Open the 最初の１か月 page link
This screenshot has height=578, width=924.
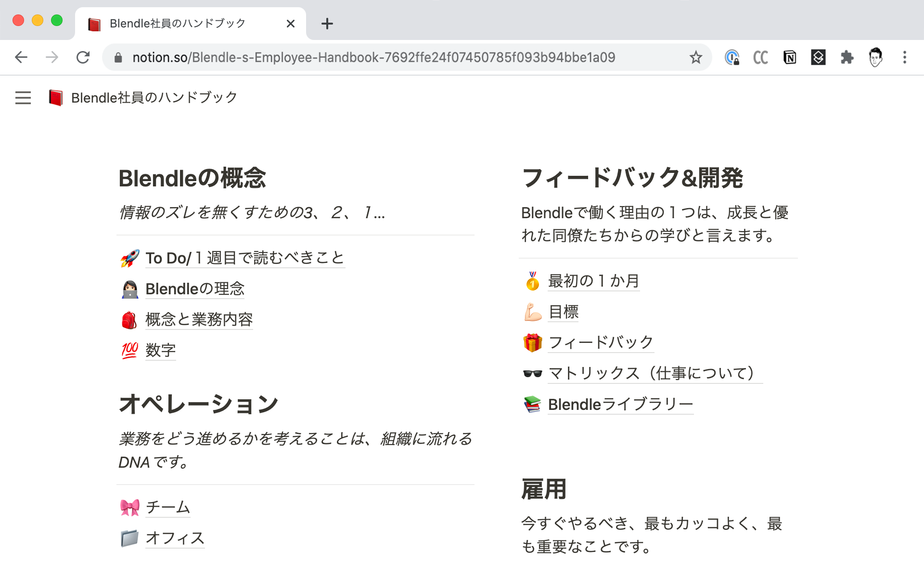pyautogui.click(x=593, y=281)
